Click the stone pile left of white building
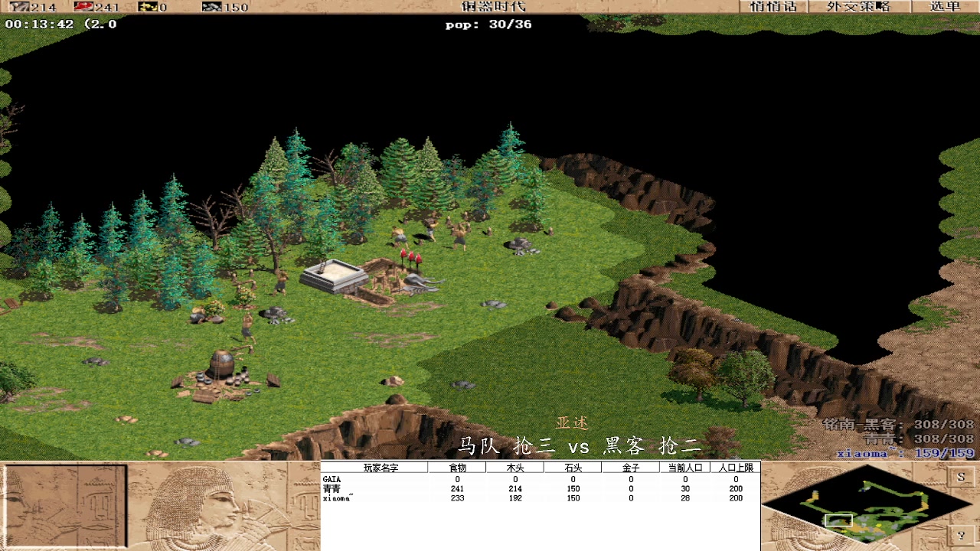Image resolution: width=980 pixels, height=551 pixels. coord(277,314)
